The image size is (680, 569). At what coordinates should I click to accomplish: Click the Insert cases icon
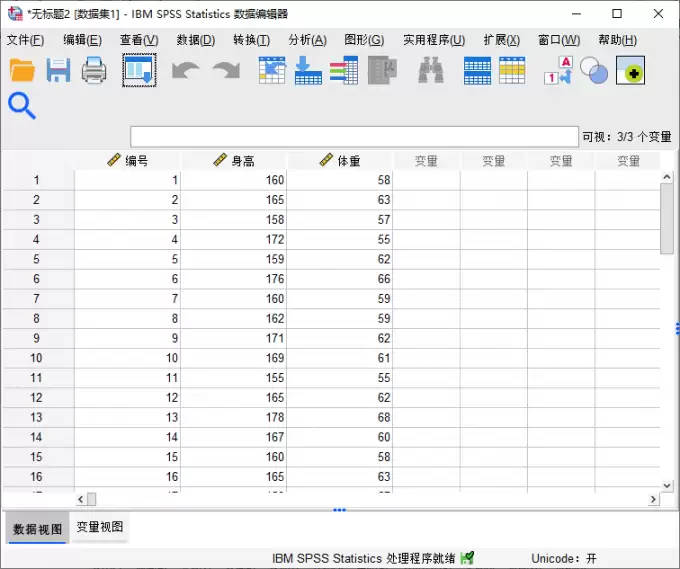coord(477,70)
